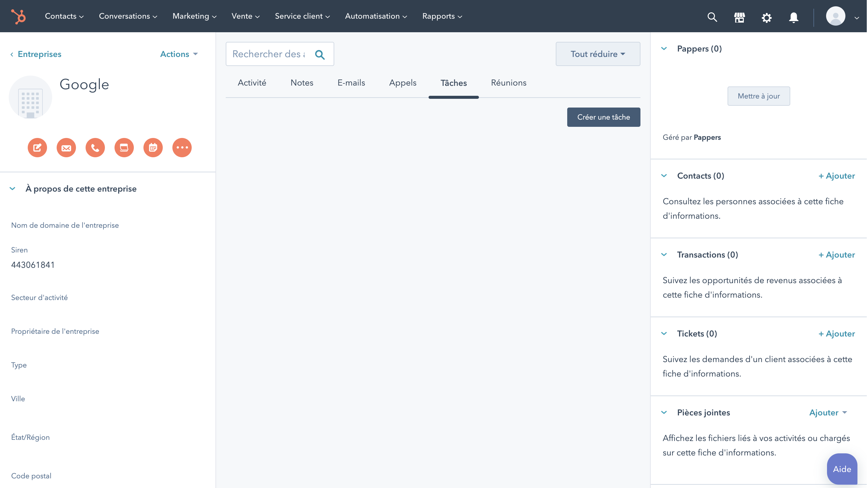Open the Aide help bubble
Image resolution: width=868 pixels, height=488 pixels.
[842, 469]
